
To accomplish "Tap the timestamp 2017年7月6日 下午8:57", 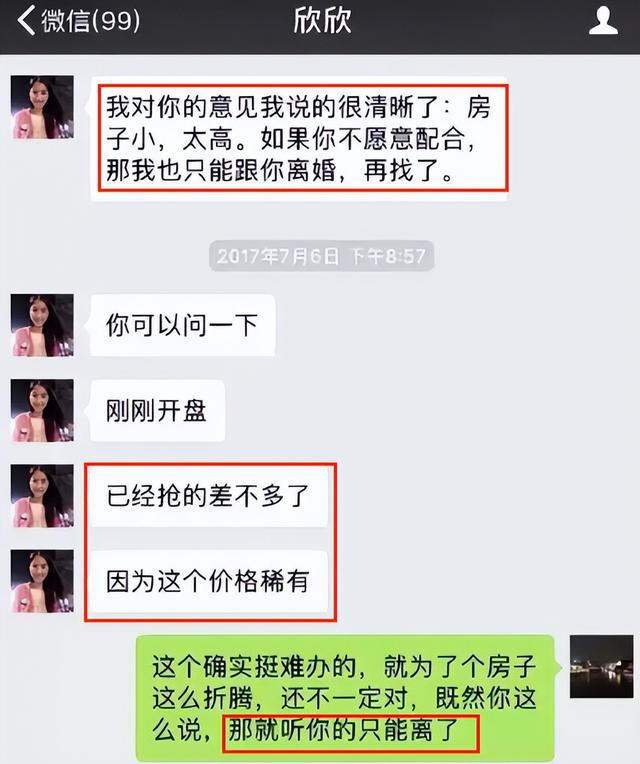I will (321, 256).
